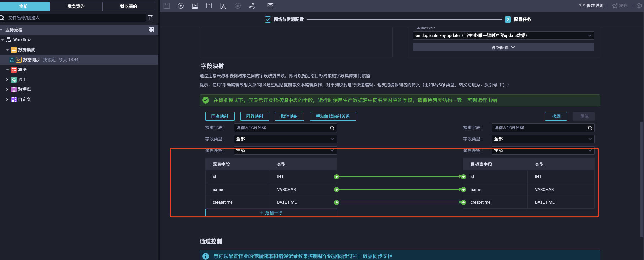Screen dimensions: 644x260
Task: Click the 算法 category icon
Action: (x=14, y=70)
